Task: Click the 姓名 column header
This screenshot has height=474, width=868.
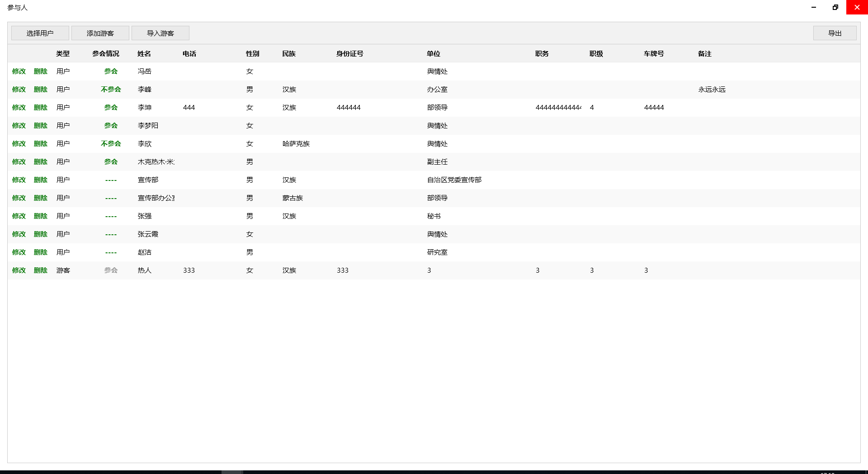Action: click(x=144, y=54)
